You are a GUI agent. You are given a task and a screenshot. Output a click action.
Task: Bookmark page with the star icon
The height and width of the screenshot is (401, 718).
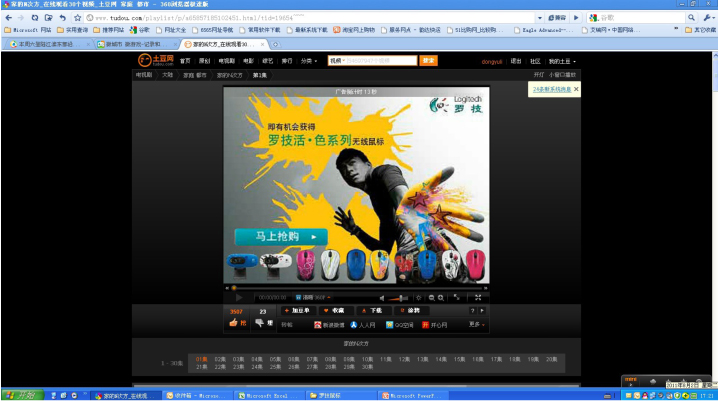[77, 18]
